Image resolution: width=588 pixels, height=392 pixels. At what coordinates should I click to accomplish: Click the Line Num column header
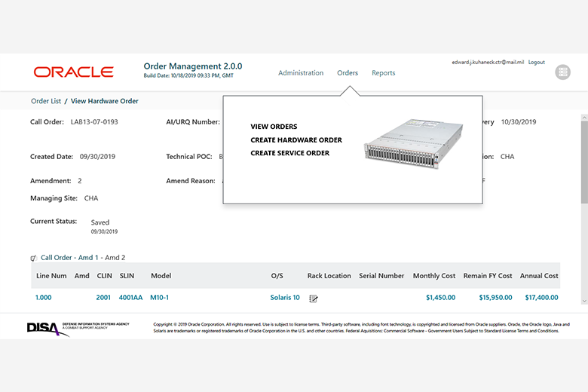[51, 276]
